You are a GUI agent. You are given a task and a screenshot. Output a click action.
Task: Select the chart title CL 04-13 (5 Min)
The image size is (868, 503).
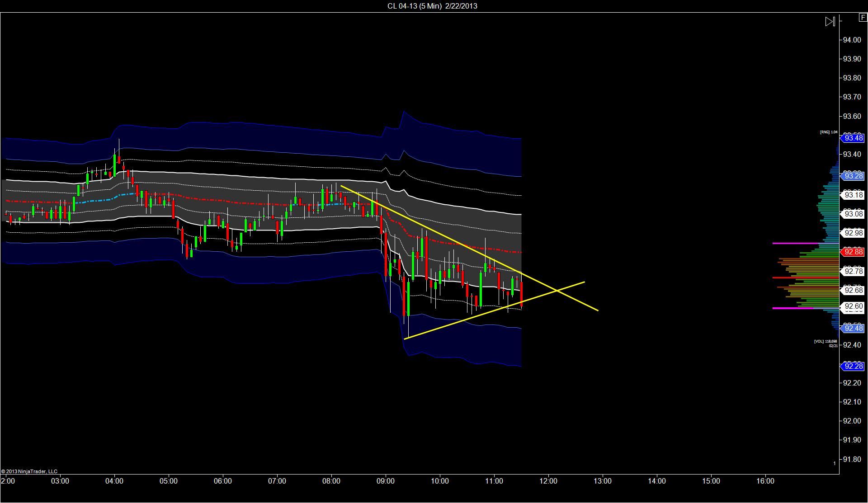coord(414,6)
